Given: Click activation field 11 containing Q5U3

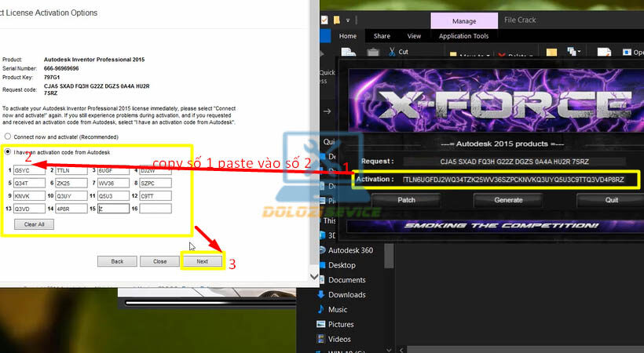Looking at the screenshot, I should point(113,196).
